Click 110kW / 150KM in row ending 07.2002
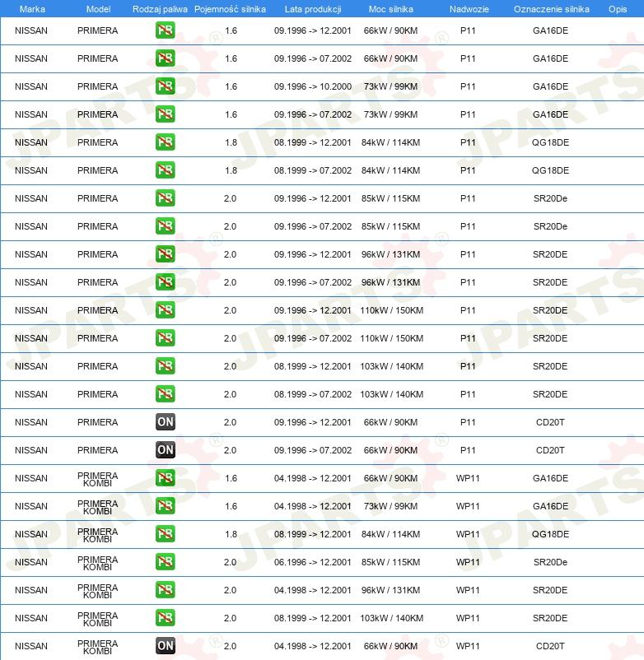The image size is (644, 660). coord(392,338)
